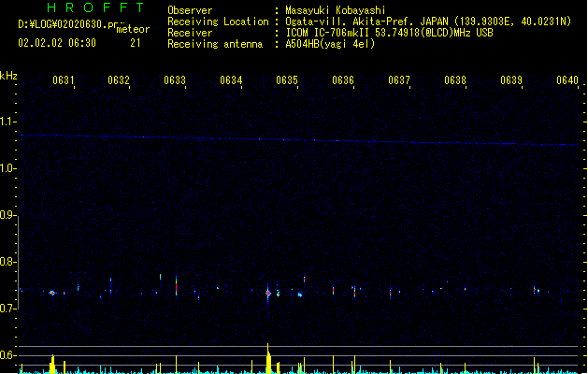Click the 0631 time marker
Image resolution: width=588 pixels, height=374 pixels.
pos(63,80)
